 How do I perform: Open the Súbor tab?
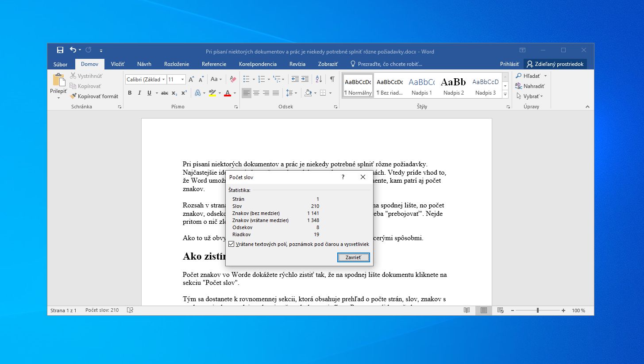click(61, 64)
